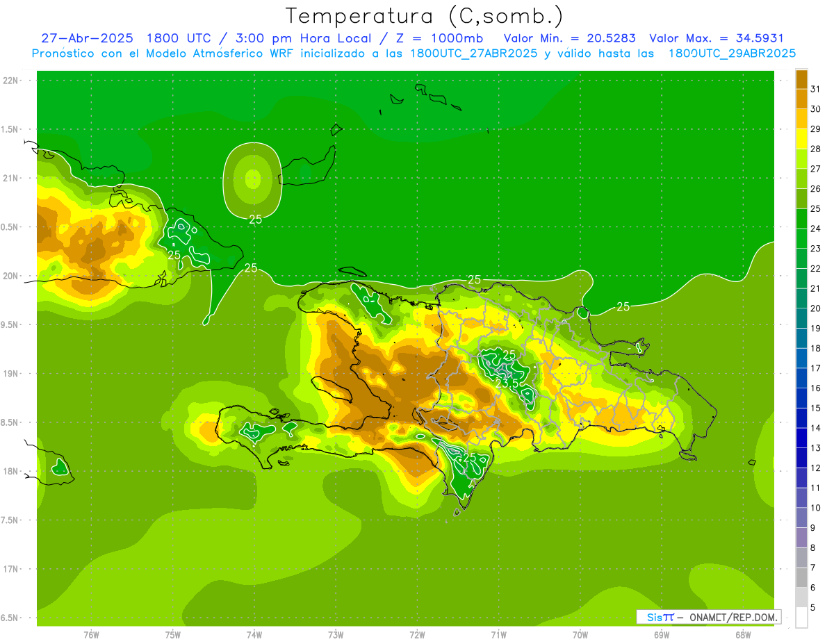
Task: Click the blue legend band between 15 and 16
Action: point(801,397)
